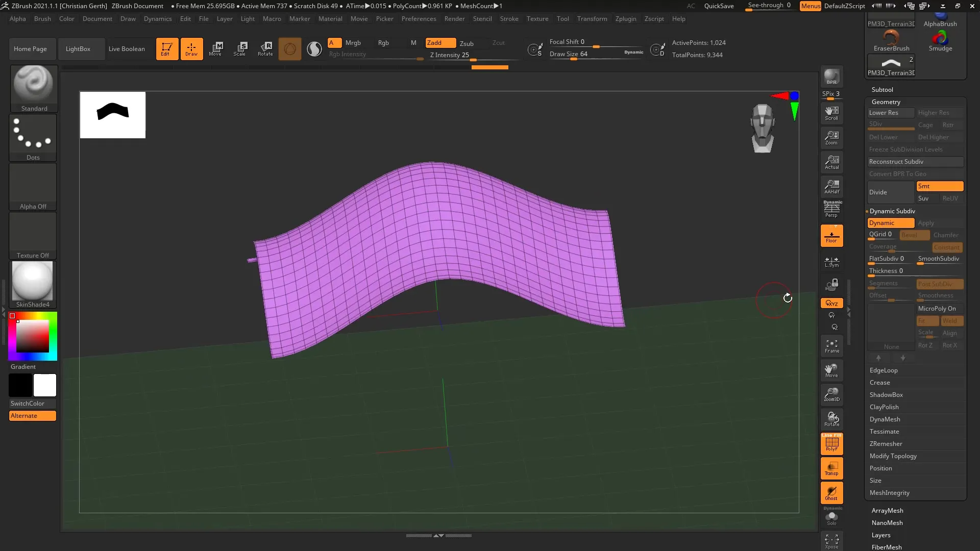The image size is (980, 551).
Task: Open the Brush menu
Action: (x=42, y=19)
